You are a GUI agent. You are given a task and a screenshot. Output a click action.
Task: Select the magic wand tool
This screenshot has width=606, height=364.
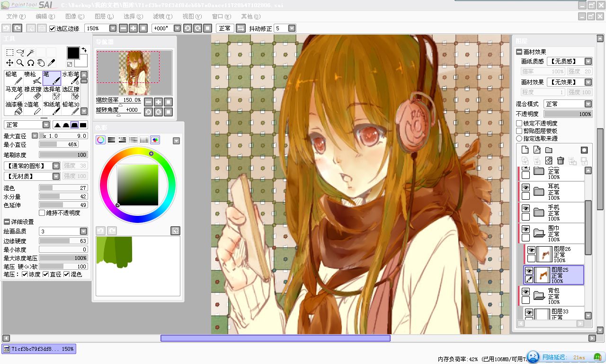[x=30, y=53]
